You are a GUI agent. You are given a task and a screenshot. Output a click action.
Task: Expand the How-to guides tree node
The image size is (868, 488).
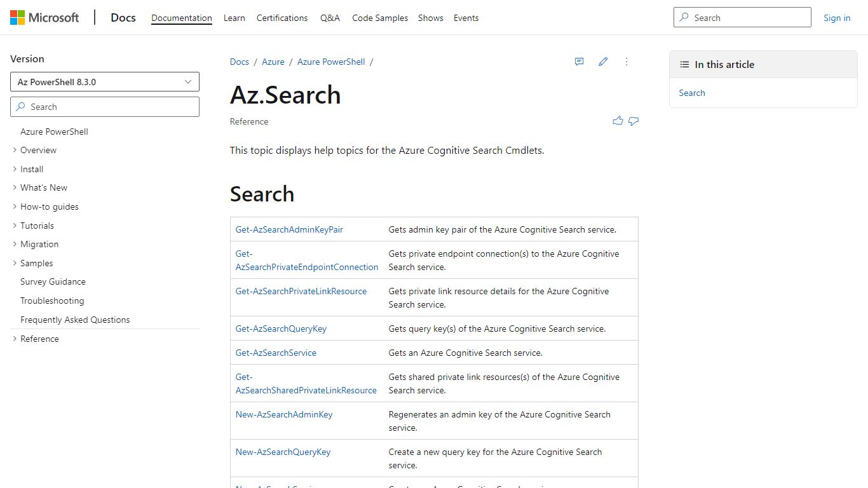pyautogui.click(x=15, y=207)
